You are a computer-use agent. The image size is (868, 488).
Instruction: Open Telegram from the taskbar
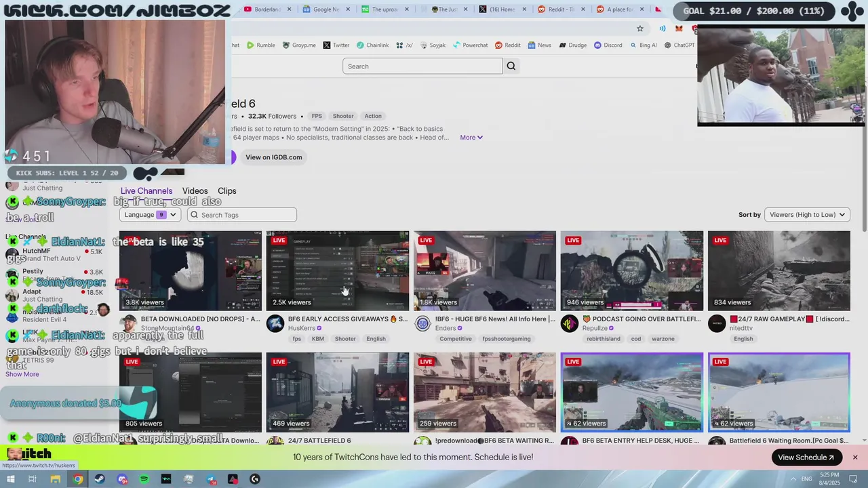coord(211,479)
